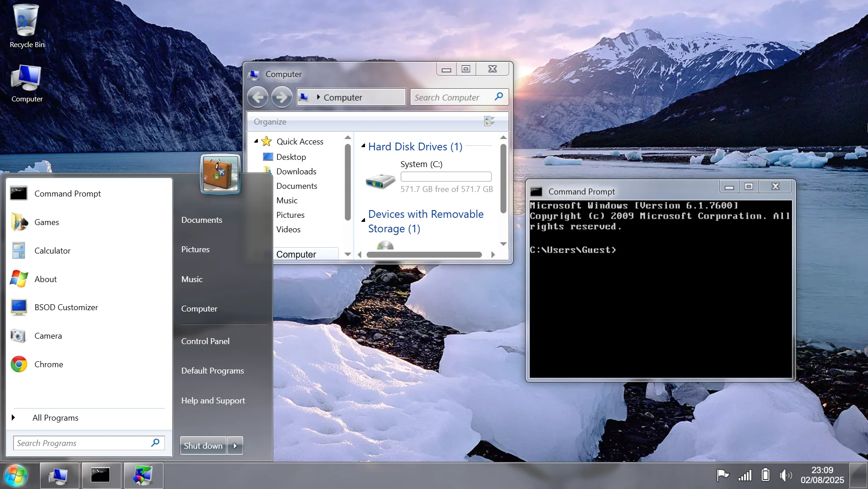This screenshot has width=868, height=489.
Task: Click the battery icon in the tray
Action: click(x=765, y=475)
